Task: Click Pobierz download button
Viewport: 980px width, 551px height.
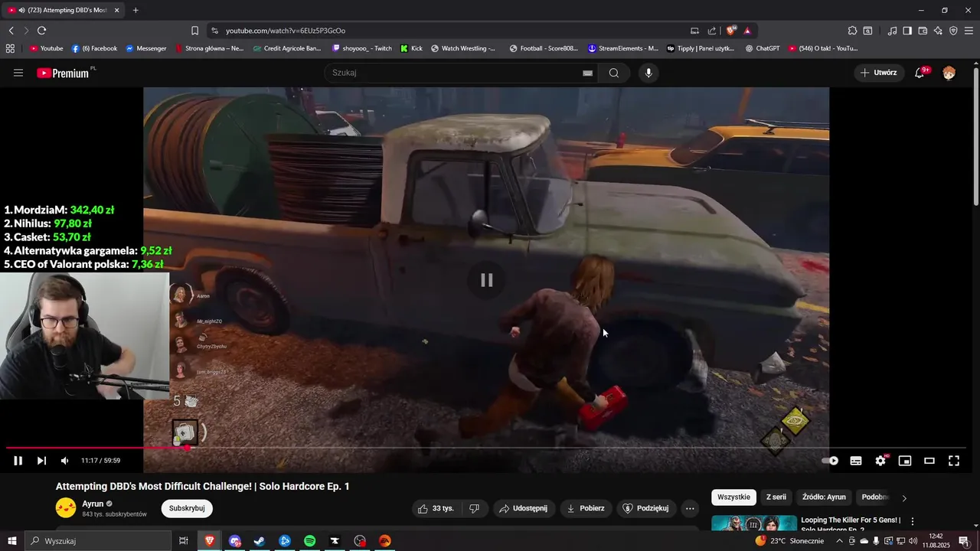Action: [586, 508]
